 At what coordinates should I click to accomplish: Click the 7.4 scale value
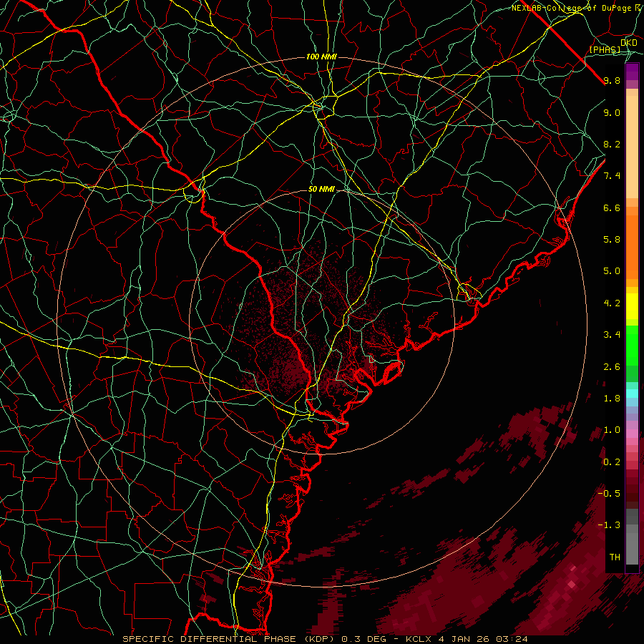(x=612, y=176)
